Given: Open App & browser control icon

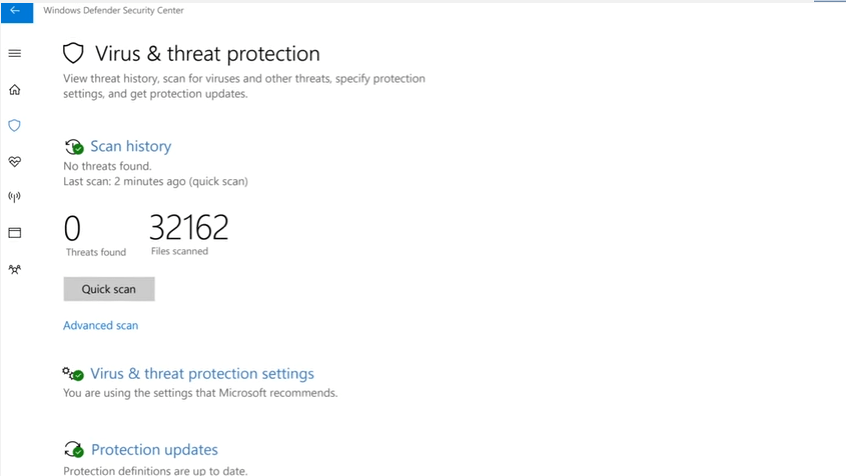Looking at the screenshot, I should pos(15,233).
